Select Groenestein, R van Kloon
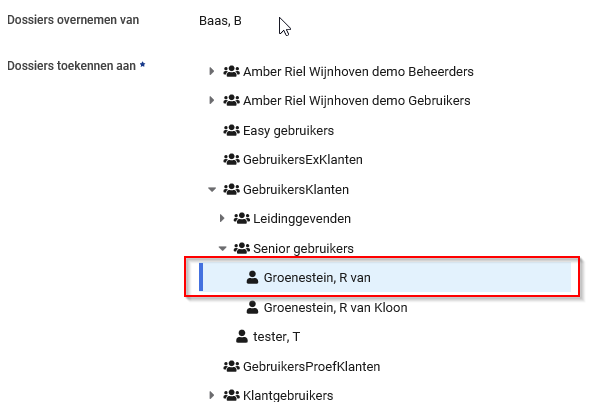This screenshot has width=613, height=402. pyautogui.click(x=335, y=308)
